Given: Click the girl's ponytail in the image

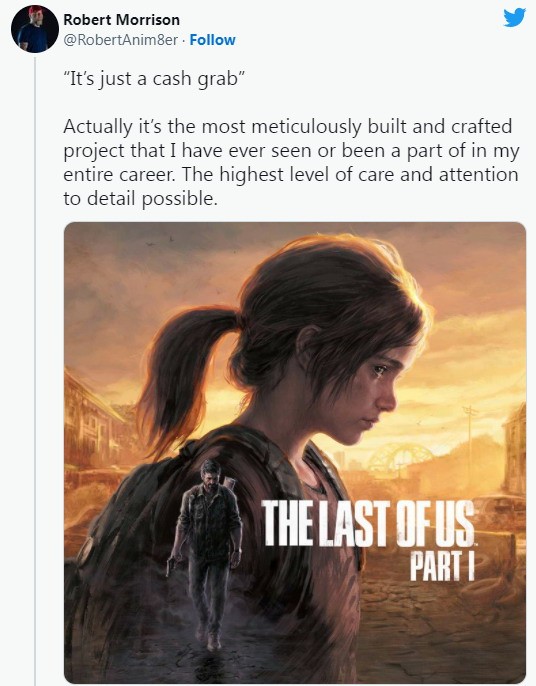Looking at the screenshot, I should [x=184, y=372].
